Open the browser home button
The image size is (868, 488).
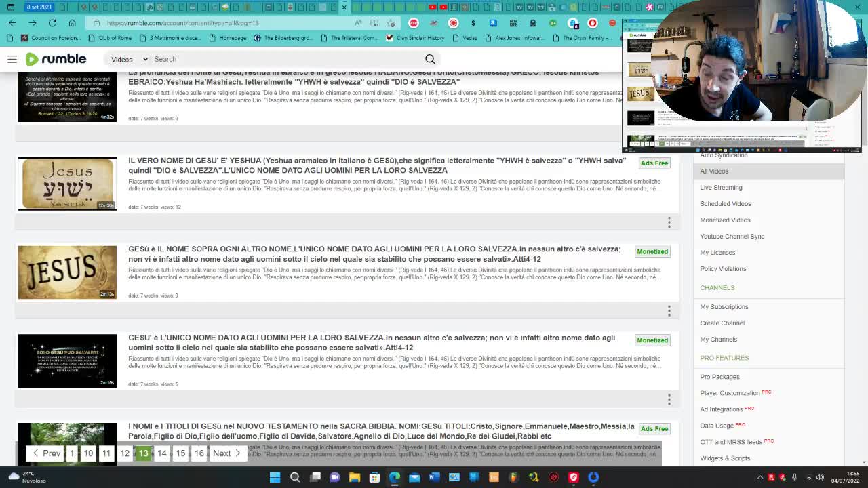72,22
